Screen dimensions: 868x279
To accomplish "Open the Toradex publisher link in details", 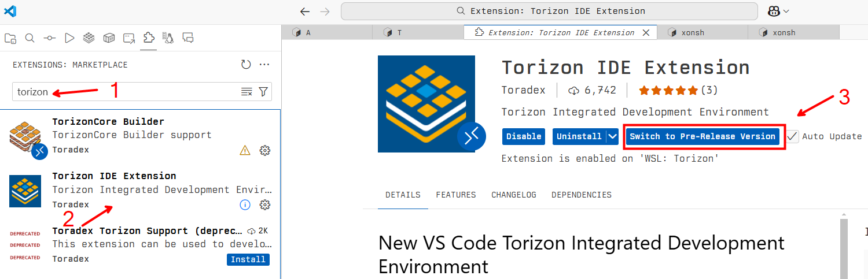I will (x=524, y=90).
